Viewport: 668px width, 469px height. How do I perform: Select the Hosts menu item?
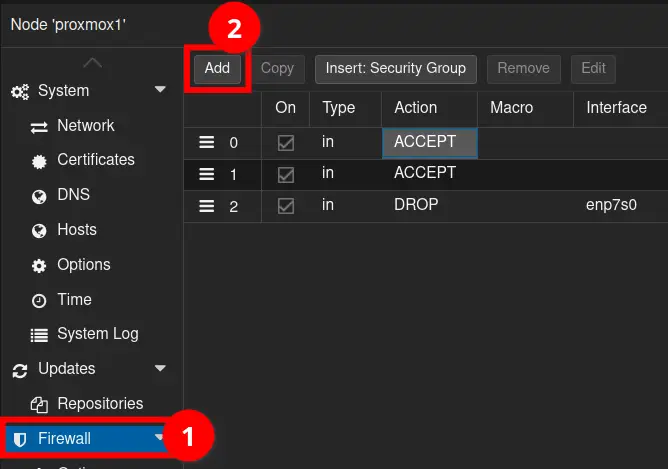[92, 230]
